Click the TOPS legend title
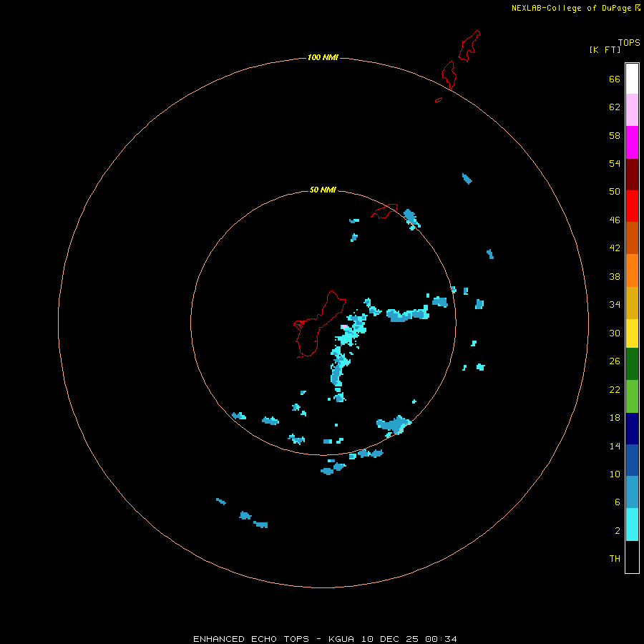Image resolution: width=644 pixels, height=644 pixels. (x=629, y=42)
